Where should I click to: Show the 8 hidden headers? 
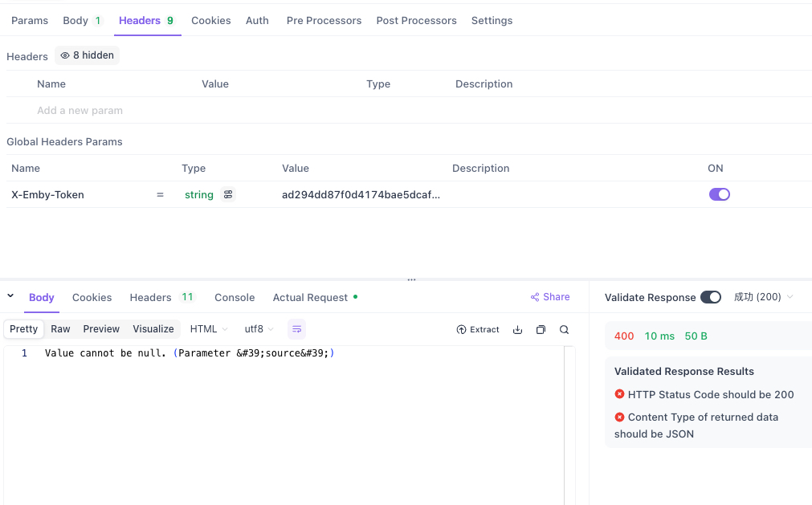click(x=87, y=55)
